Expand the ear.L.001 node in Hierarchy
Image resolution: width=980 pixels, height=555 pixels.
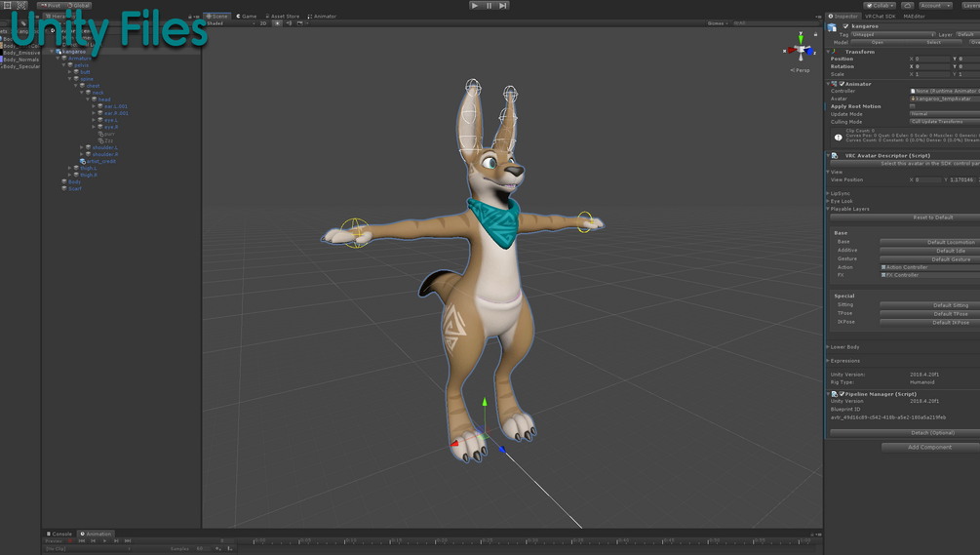(94, 106)
